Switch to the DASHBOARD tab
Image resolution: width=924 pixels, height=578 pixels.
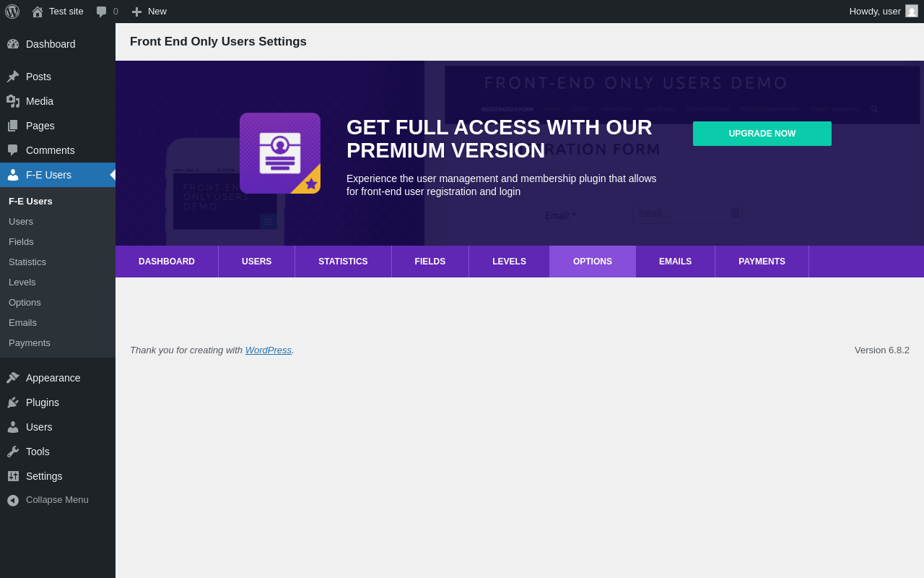click(x=167, y=262)
